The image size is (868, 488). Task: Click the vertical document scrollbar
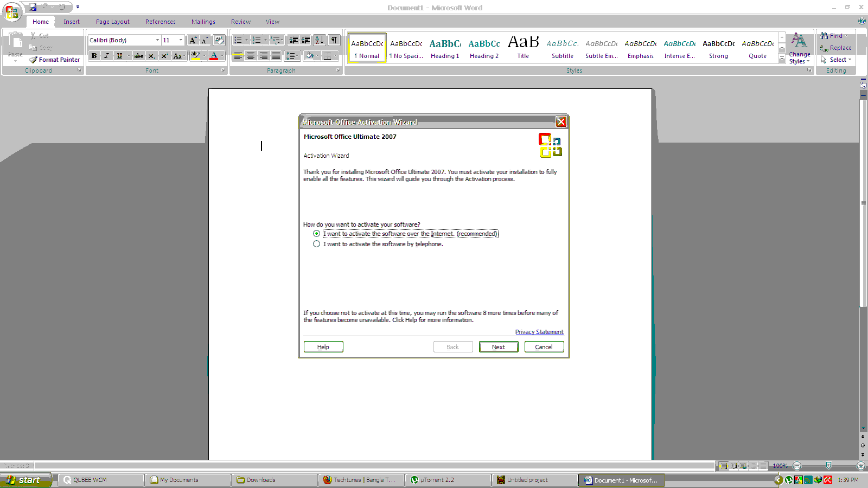click(863, 203)
